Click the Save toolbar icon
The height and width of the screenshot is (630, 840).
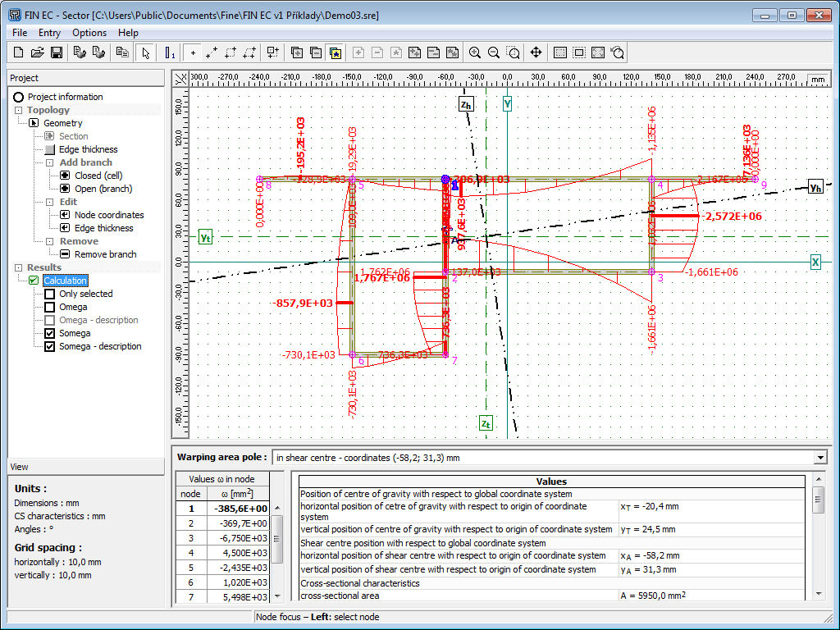[57, 52]
